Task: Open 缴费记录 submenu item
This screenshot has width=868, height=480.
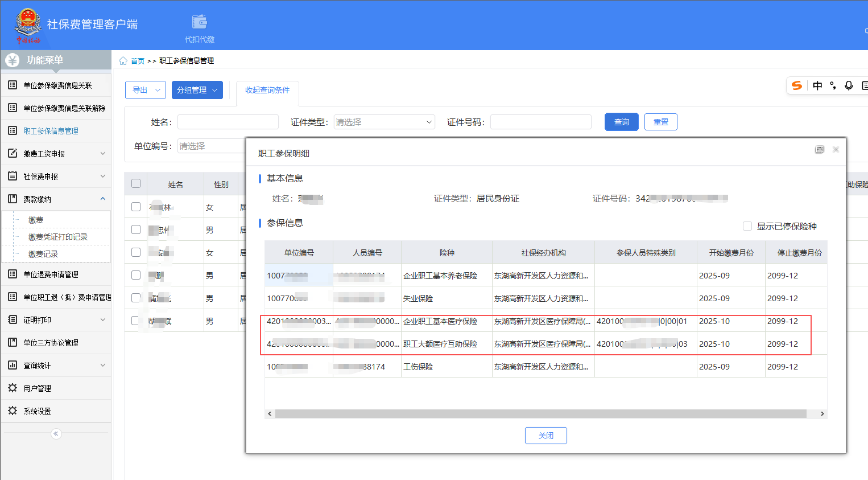Action: 43,254
